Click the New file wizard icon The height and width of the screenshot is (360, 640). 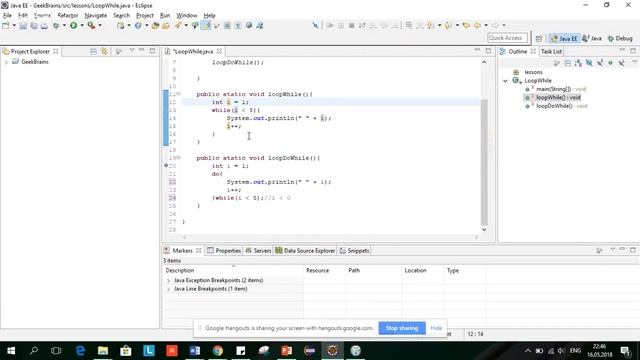tap(6, 25)
